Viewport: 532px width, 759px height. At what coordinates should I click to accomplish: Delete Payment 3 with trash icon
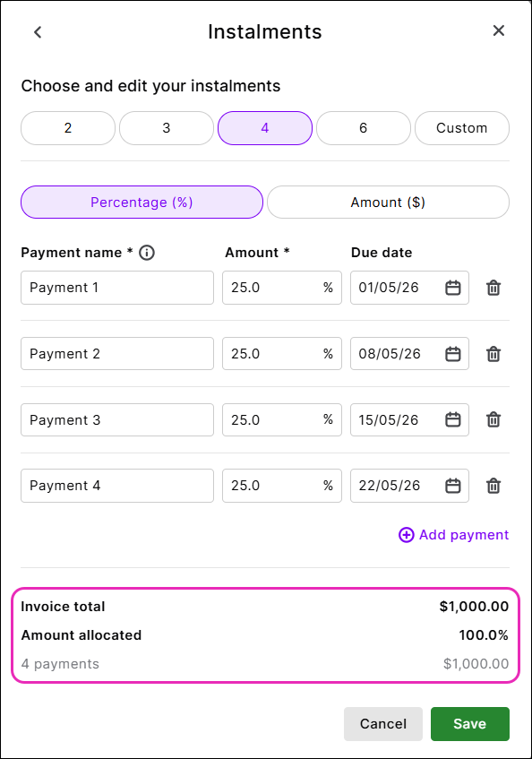[493, 419]
